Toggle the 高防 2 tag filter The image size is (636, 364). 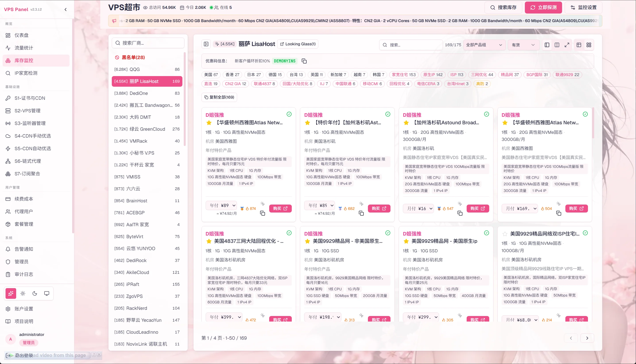[x=482, y=84]
